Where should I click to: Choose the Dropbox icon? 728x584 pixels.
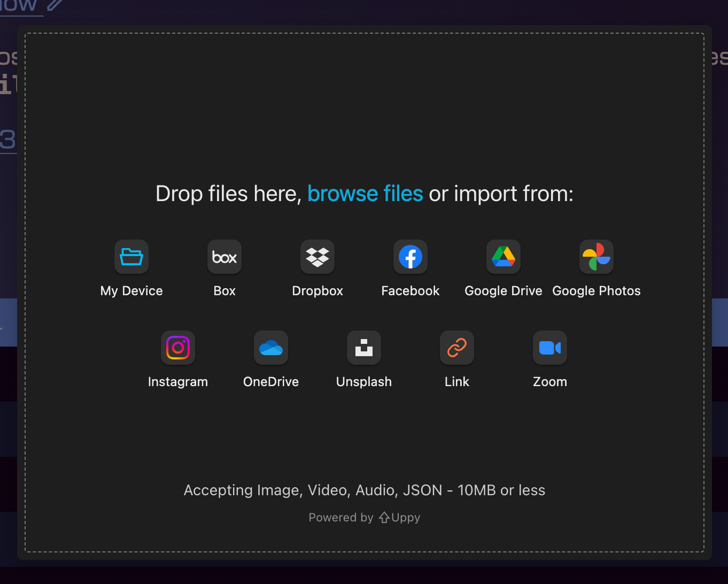point(317,257)
